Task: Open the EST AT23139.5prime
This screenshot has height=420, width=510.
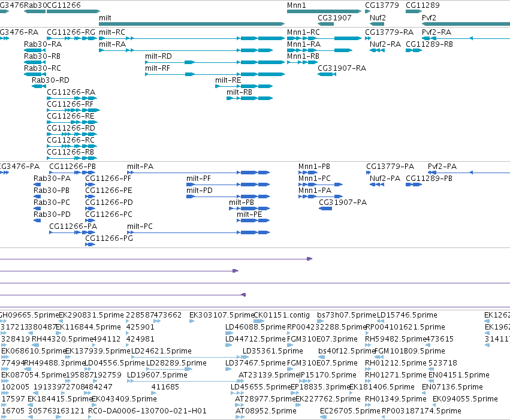Action: pyautogui.click(x=242, y=381)
